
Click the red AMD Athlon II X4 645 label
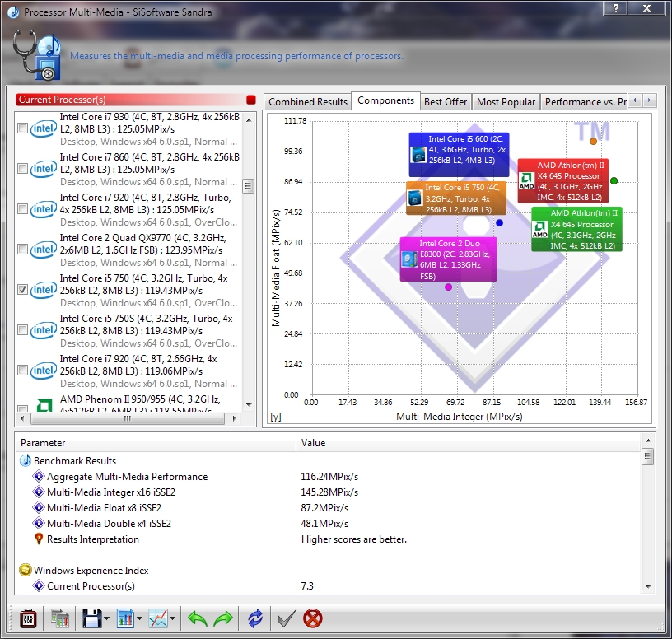pyautogui.click(x=562, y=181)
